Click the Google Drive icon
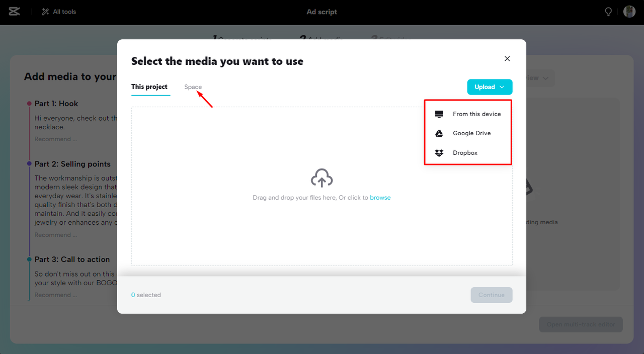The image size is (644, 354). coord(439,133)
